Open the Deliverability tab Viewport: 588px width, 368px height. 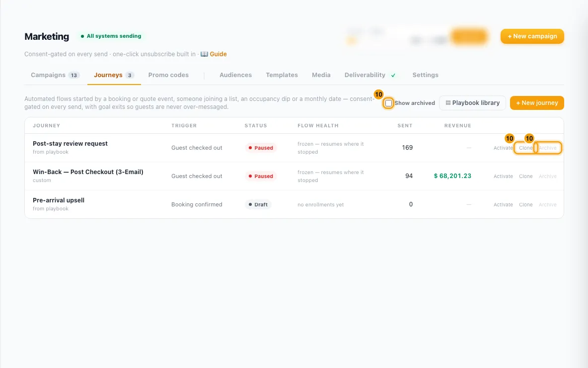coord(370,75)
